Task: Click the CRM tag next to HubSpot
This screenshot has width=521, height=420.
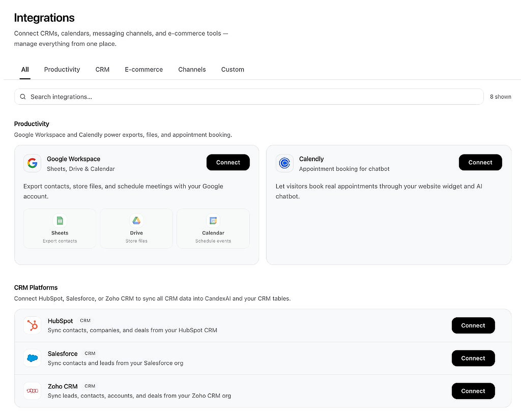Action: tap(85, 321)
